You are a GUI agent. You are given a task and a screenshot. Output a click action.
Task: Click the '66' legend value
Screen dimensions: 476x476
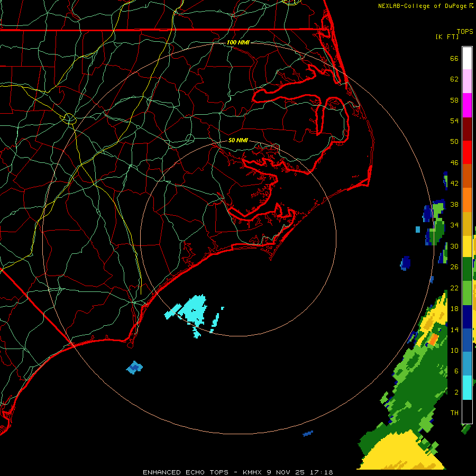point(454,58)
